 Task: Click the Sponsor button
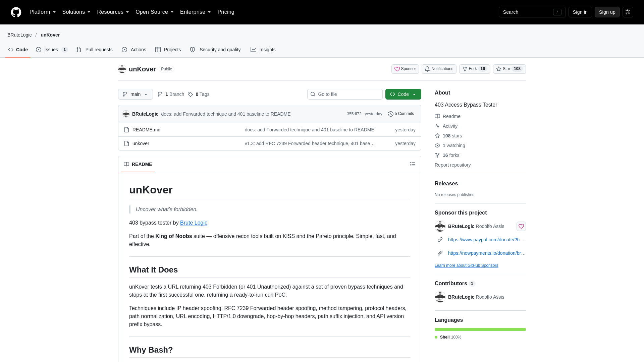(405, 69)
